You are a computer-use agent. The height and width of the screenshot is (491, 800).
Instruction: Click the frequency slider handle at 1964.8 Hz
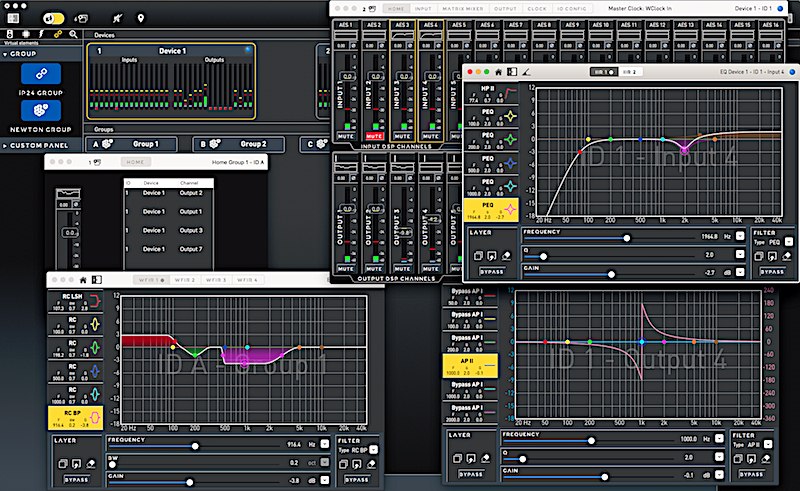pyautogui.click(x=627, y=238)
